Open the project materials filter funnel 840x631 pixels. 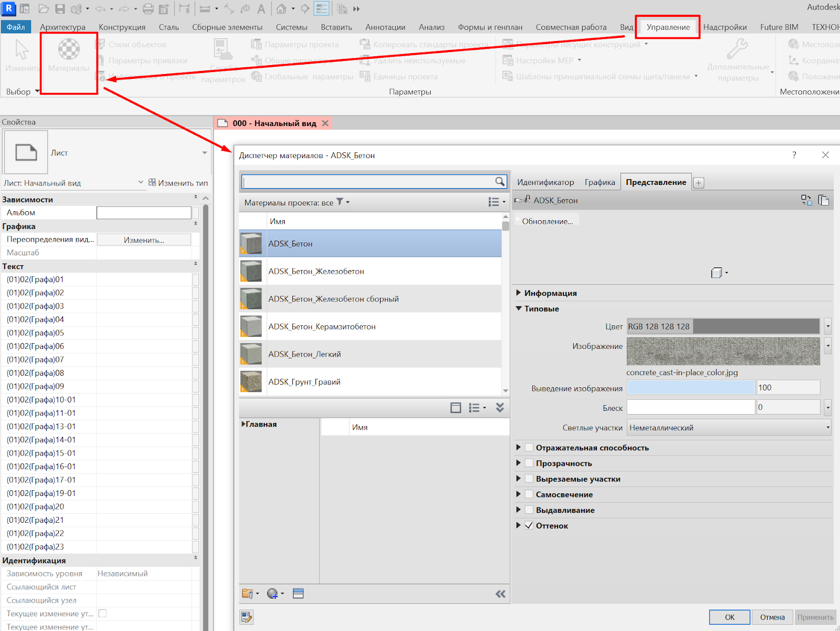pos(340,202)
